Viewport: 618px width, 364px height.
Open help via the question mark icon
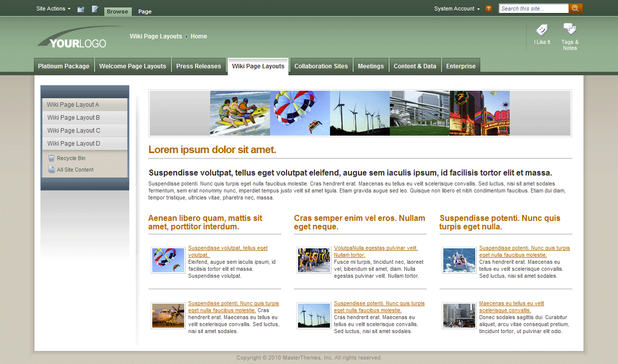click(x=488, y=8)
